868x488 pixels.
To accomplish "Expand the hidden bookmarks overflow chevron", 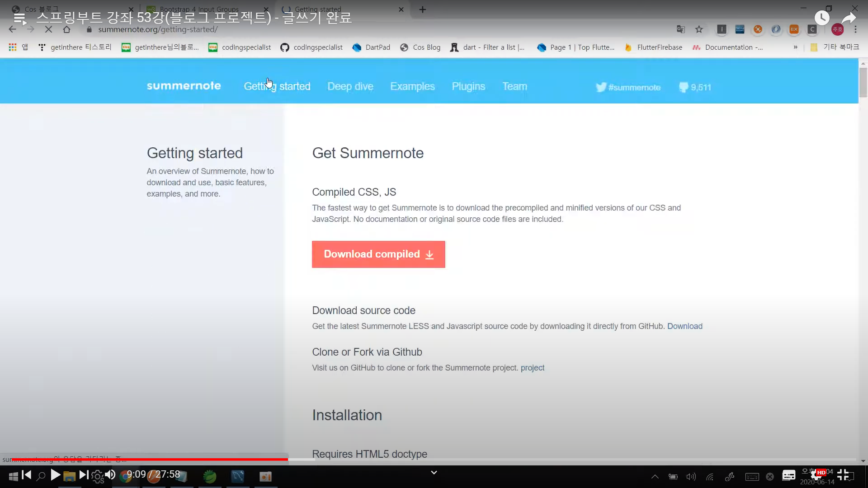I will [x=796, y=47].
